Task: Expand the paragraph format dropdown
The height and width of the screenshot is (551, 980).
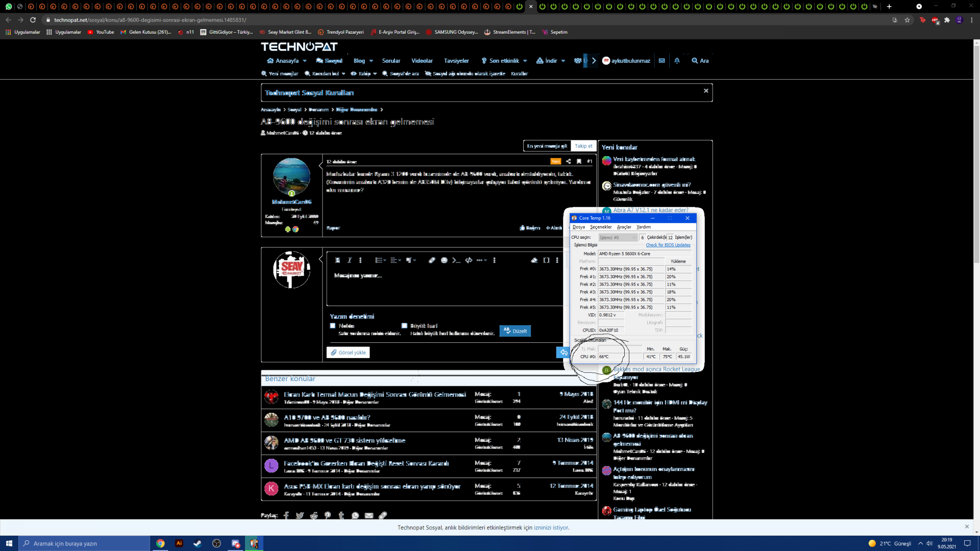Action: tap(411, 260)
